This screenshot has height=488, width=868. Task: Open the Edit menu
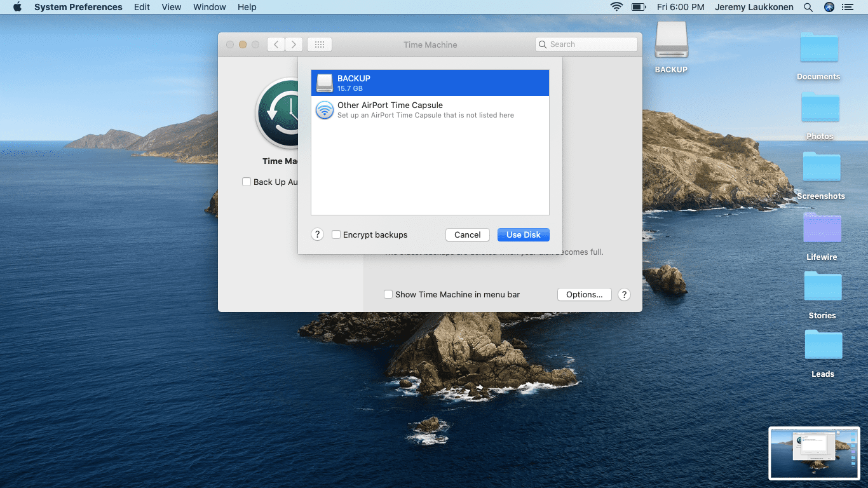[x=142, y=7]
